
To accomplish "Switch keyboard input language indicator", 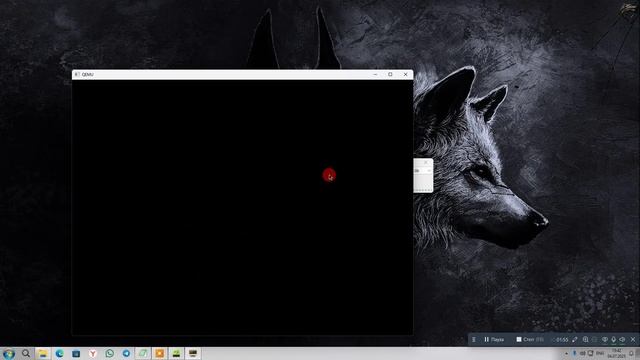I will (600, 353).
